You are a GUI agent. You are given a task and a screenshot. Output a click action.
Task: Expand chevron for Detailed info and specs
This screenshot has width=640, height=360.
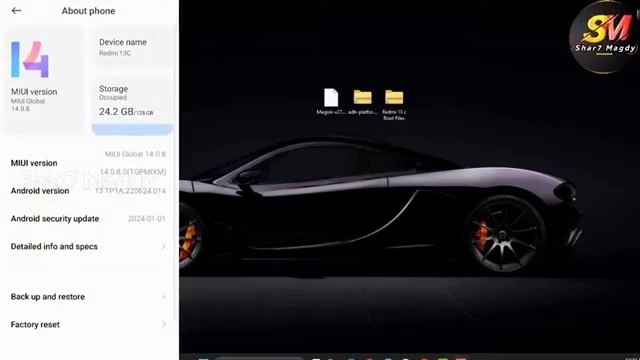click(x=163, y=247)
